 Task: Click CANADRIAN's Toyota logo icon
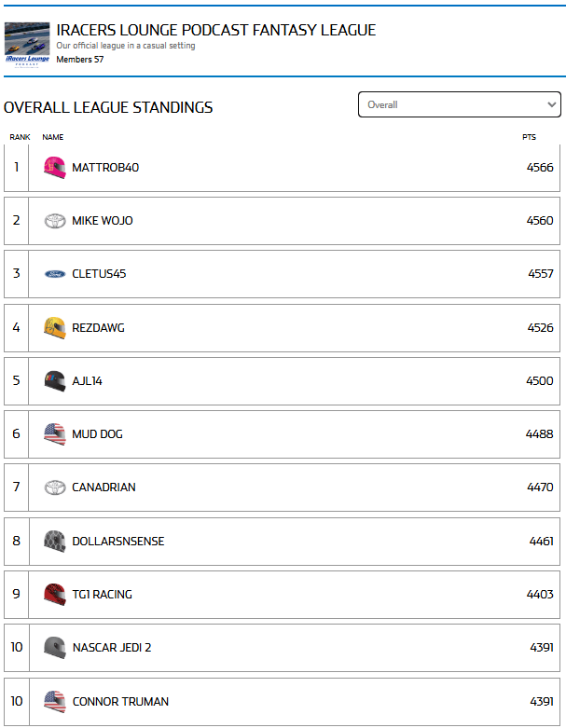(55, 488)
